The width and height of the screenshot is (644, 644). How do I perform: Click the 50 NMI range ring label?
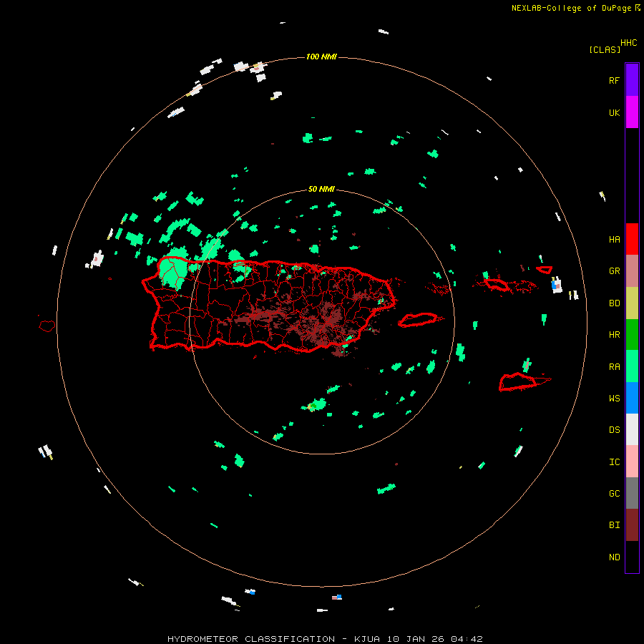coord(321,189)
